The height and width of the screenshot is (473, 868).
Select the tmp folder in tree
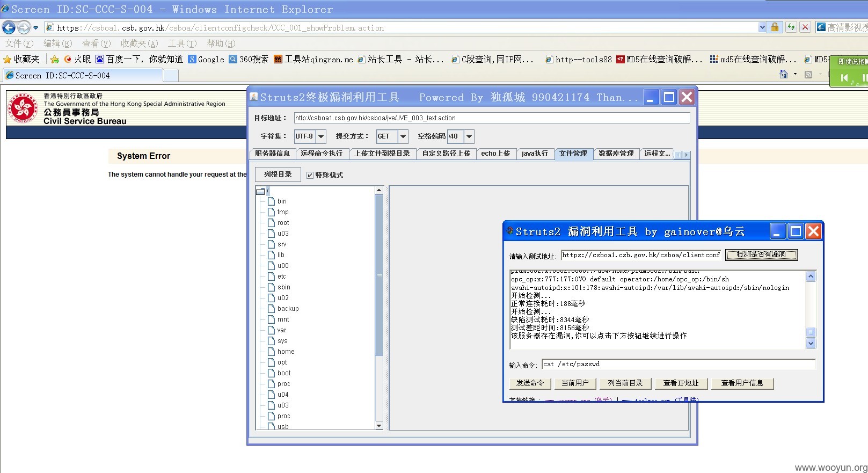pos(283,212)
